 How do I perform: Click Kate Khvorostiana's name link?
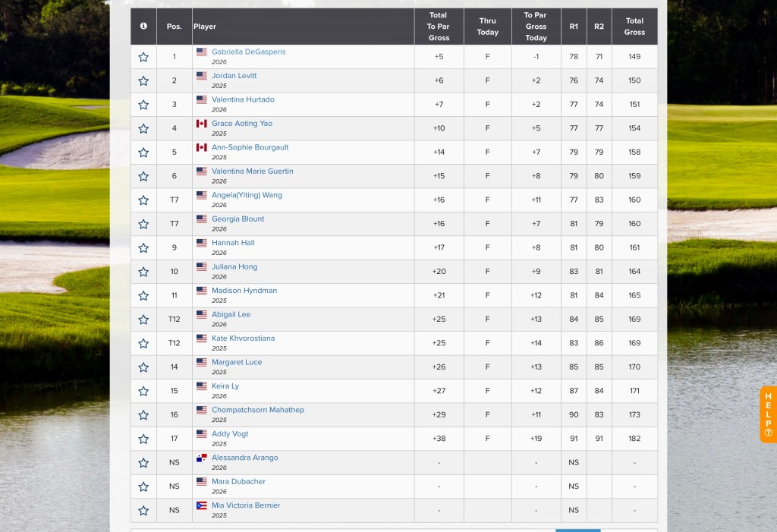243,338
